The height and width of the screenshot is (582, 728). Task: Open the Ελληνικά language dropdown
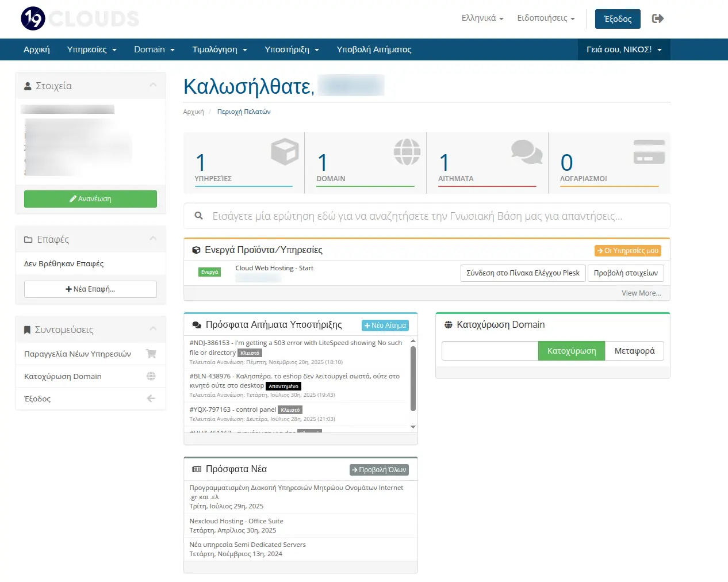click(x=482, y=18)
